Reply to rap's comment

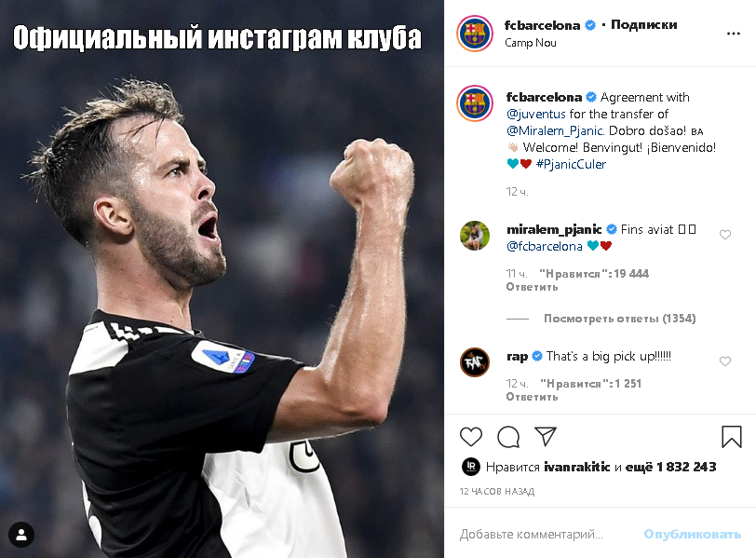532,397
